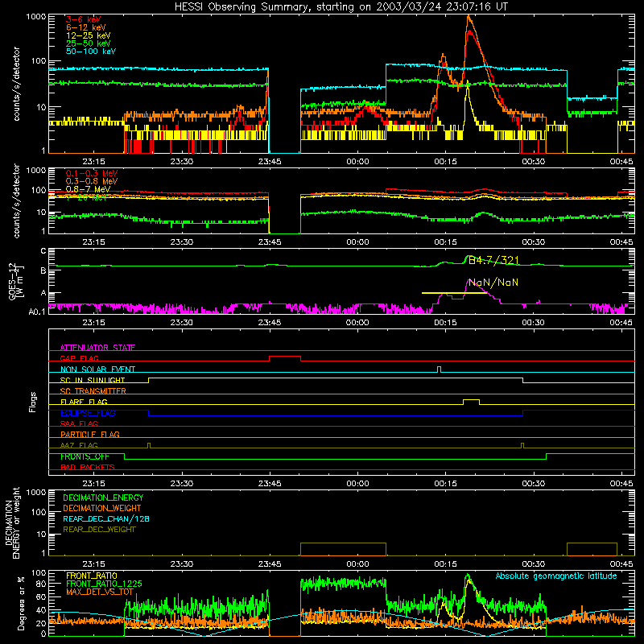Click the raised GAP_FLAG pulse near 23:47
This screenshot has width=644, height=644.
[x=285, y=358]
